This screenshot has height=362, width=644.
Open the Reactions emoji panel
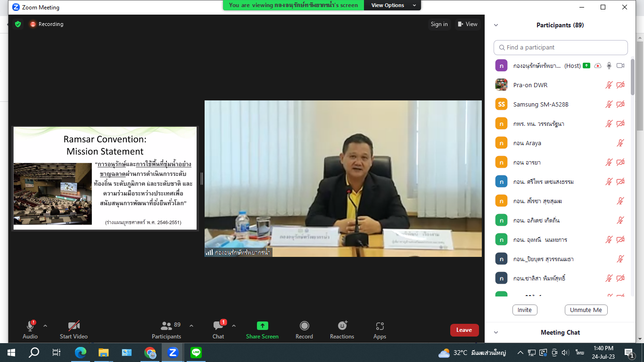[342, 327]
